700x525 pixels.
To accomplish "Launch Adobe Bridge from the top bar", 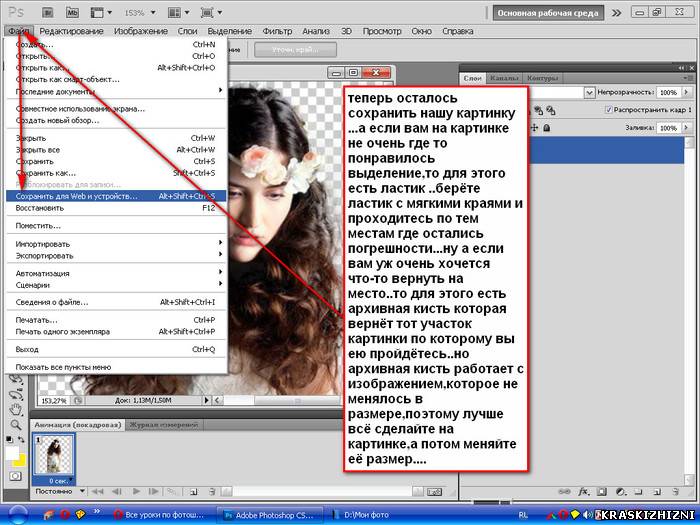I will tap(48, 12).
